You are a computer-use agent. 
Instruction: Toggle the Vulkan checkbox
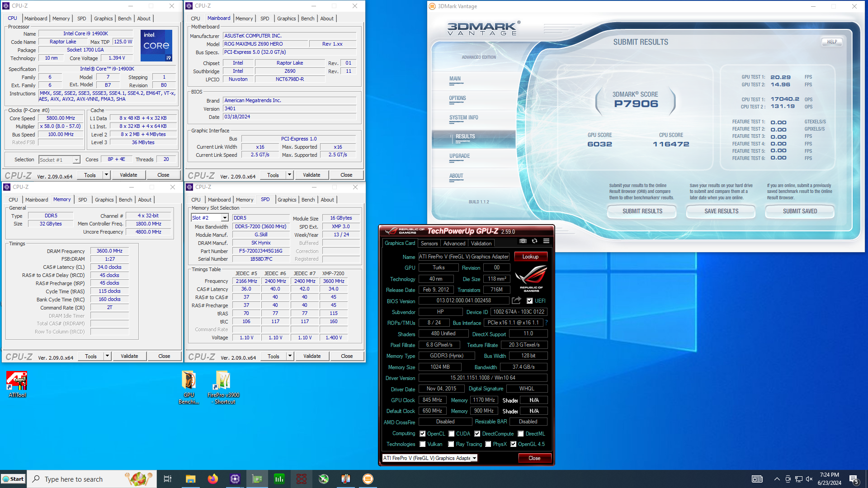click(x=423, y=444)
